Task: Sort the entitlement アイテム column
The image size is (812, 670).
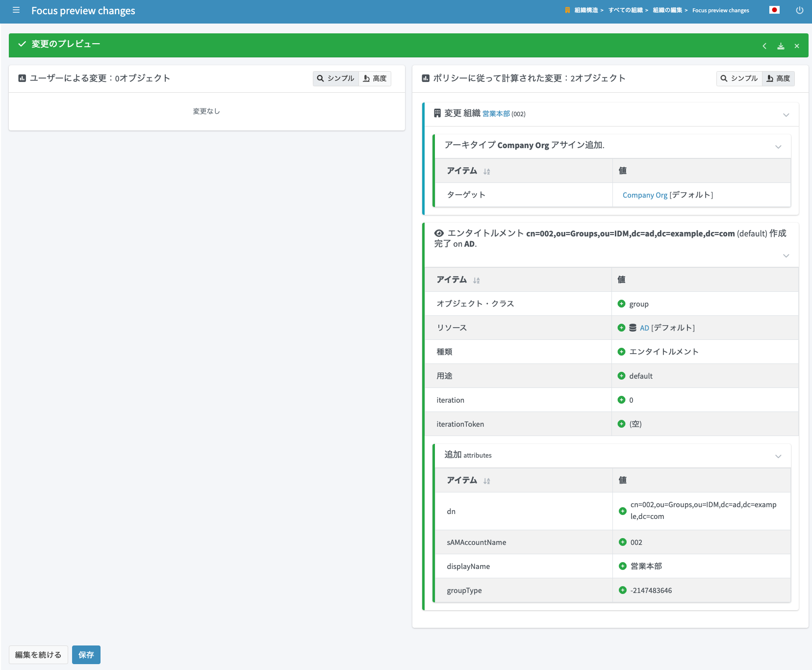Action: [x=476, y=281]
